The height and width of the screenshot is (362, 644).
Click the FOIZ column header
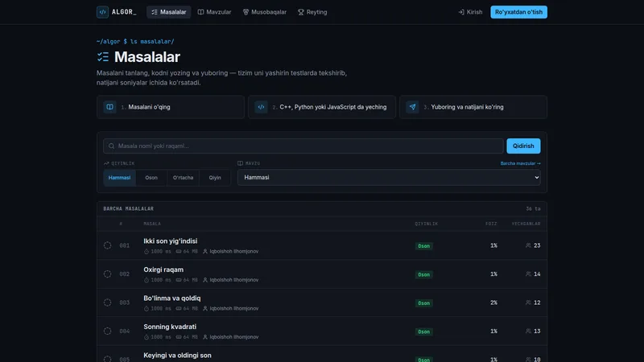491,224
